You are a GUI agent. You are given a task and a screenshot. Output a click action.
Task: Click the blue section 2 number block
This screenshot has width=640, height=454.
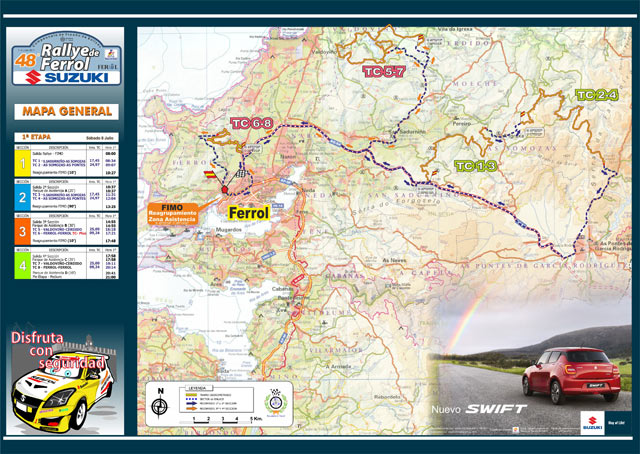pyautogui.click(x=22, y=198)
